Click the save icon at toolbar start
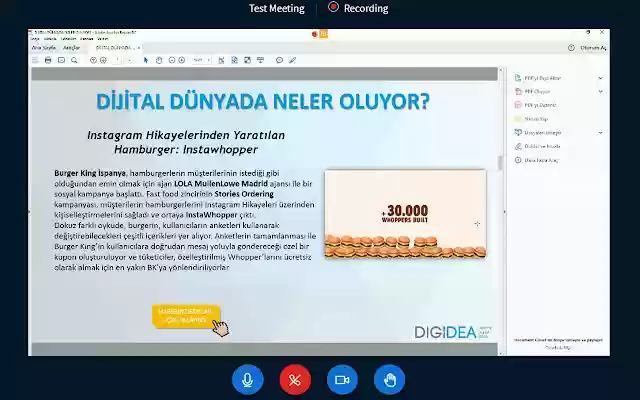 tap(35, 60)
